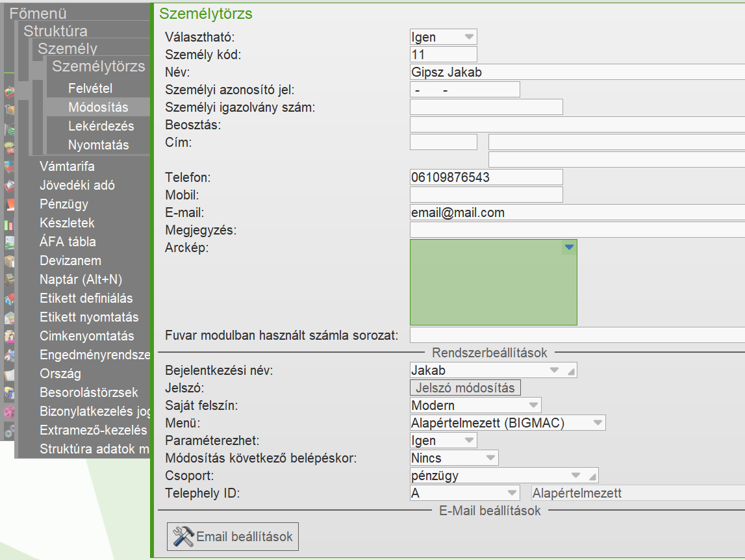Click the green Arckép image area
The width and height of the screenshot is (745, 560).
(493, 283)
